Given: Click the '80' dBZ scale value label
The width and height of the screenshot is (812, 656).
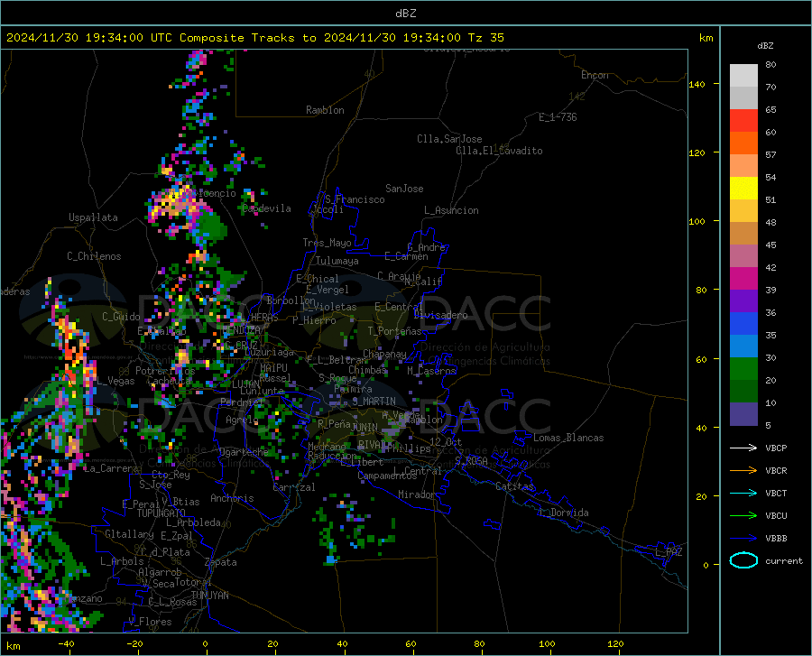Looking at the screenshot, I should (x=770, y=65).
